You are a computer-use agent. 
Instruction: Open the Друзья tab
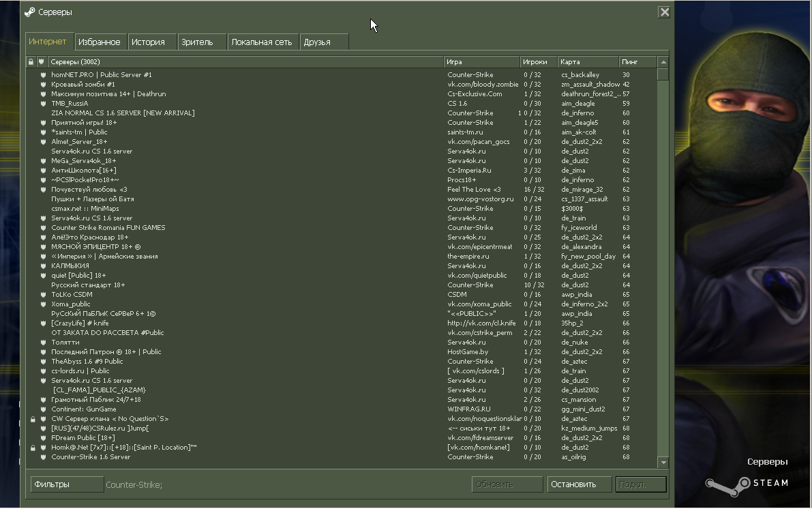324,42
